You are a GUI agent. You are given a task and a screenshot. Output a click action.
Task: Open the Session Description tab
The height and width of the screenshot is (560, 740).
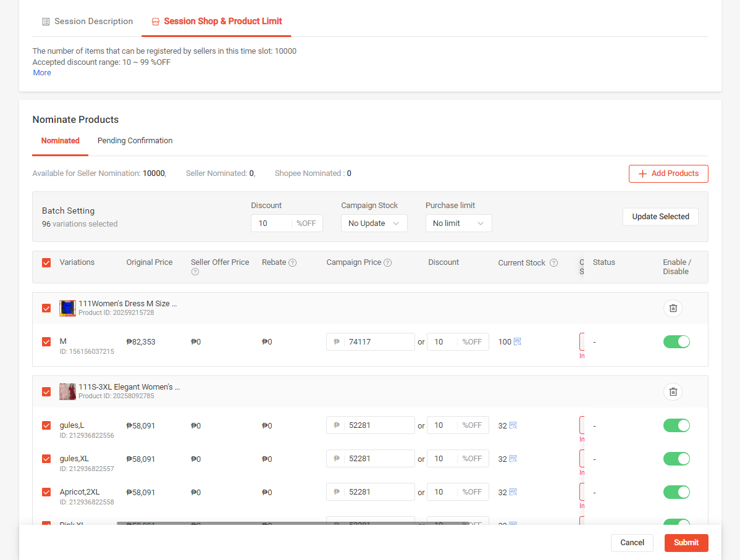click(x=87, y=22)
